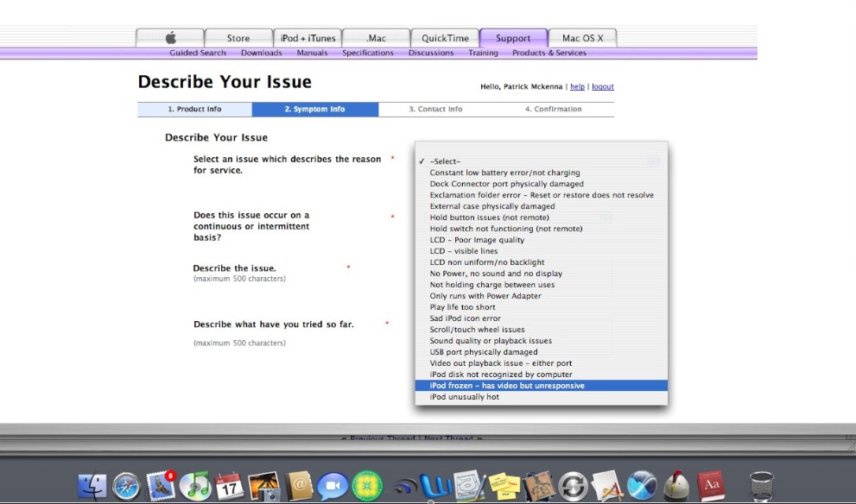Open the brown sketch-drawing Dock icon
The height and width of the screenshot is (504, 856).
point(538,486)
